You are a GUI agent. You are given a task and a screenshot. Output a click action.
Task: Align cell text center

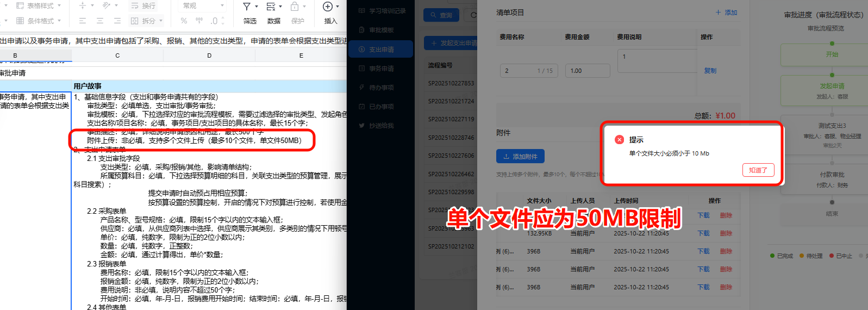coord(100,21)
